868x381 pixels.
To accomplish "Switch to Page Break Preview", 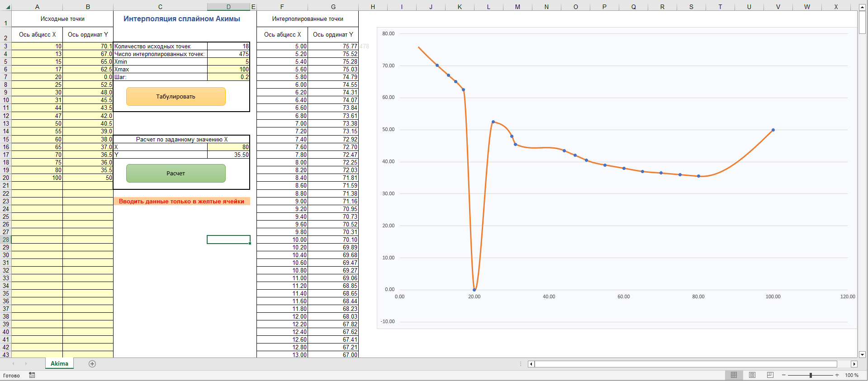I will [770, 375].
